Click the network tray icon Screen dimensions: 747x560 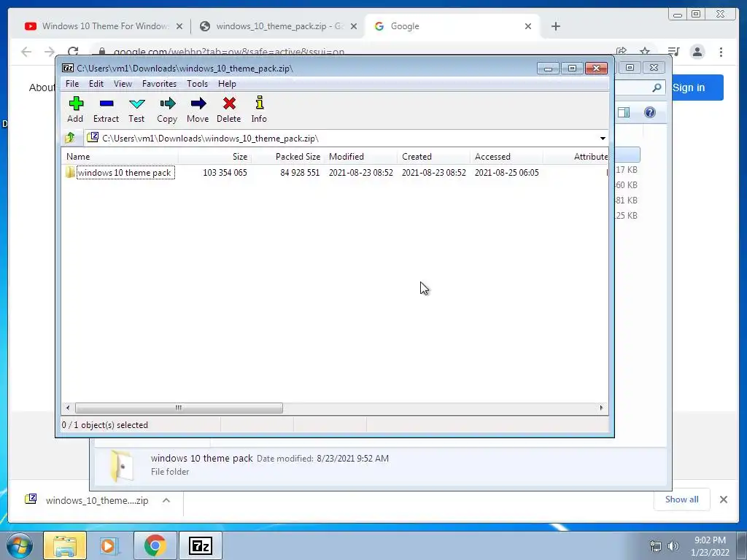(656, 546)
